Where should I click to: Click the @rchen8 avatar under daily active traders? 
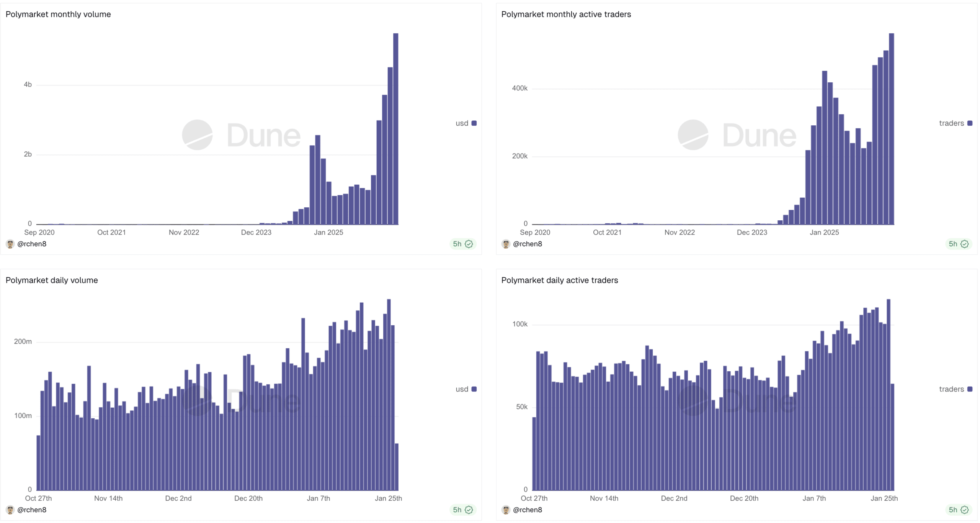click(506, 510)
